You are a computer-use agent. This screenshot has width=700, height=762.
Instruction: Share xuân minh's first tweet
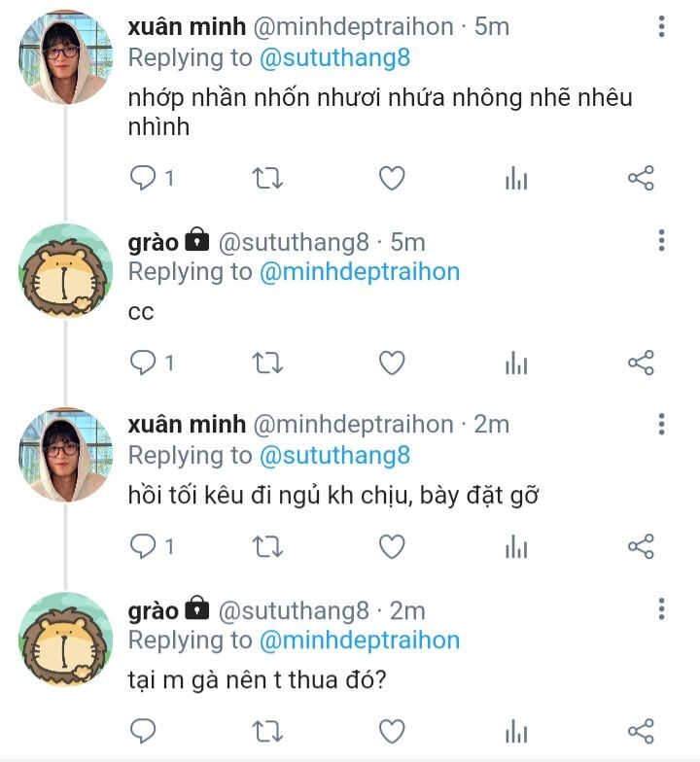click(641, 178)
